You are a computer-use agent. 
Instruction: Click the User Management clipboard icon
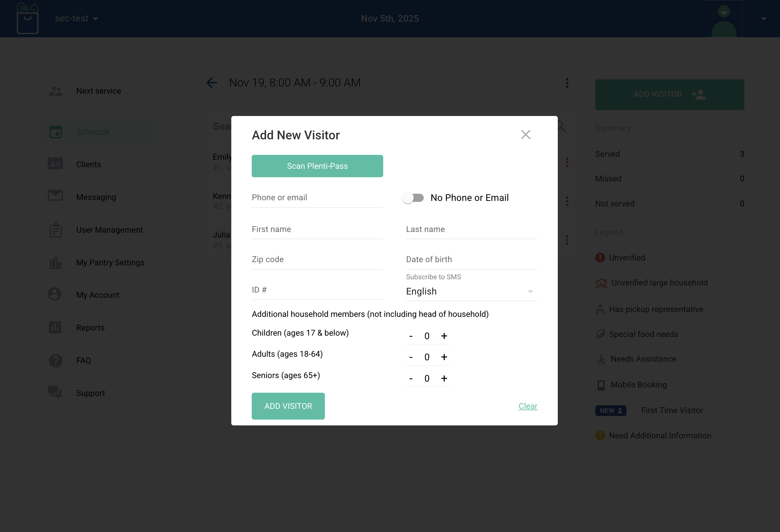coord(55,230)
